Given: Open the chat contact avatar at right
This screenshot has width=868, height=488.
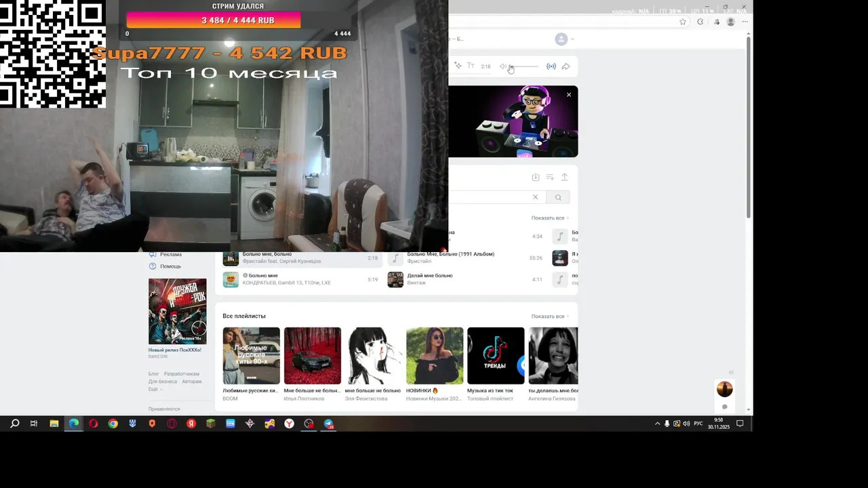Looking at the screenshot, I should click(x=725, y=389).
